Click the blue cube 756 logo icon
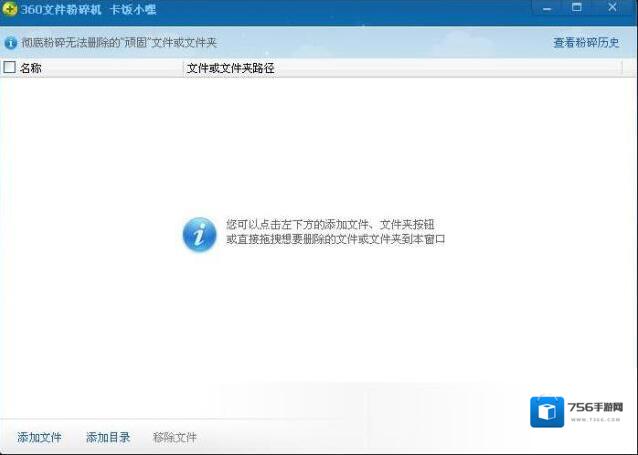The height and width of the screenshot is (455, 638). point(547,411)
